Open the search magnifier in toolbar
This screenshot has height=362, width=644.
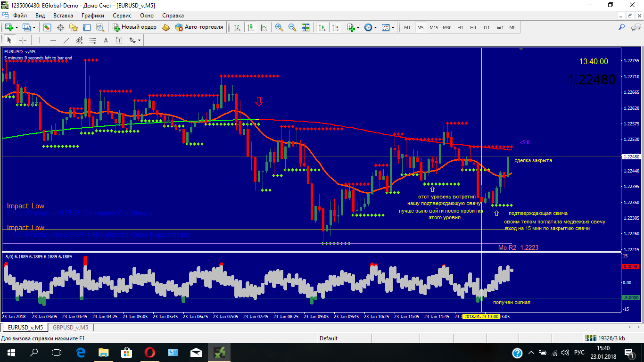(x=621, y=27)
